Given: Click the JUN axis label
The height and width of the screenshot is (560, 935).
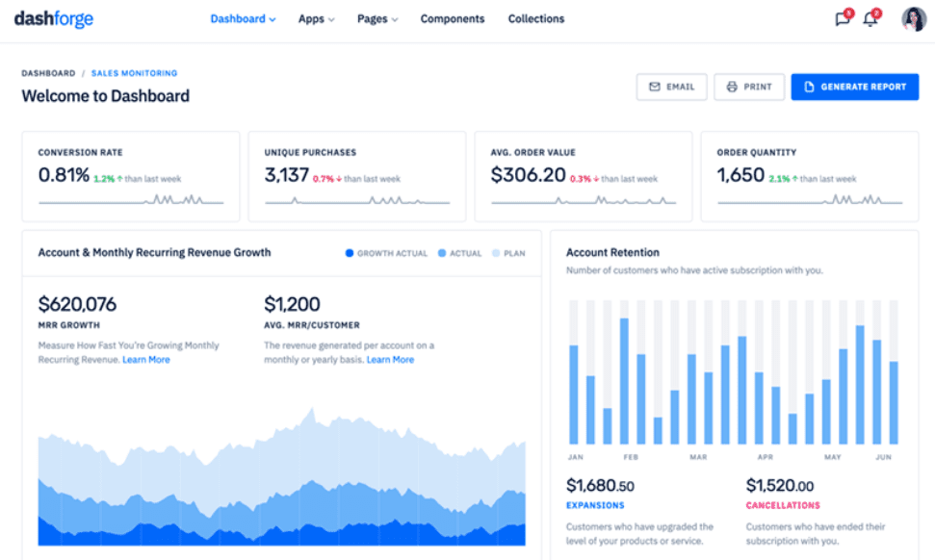Looking at the screenshot, I should coord(883,458).
